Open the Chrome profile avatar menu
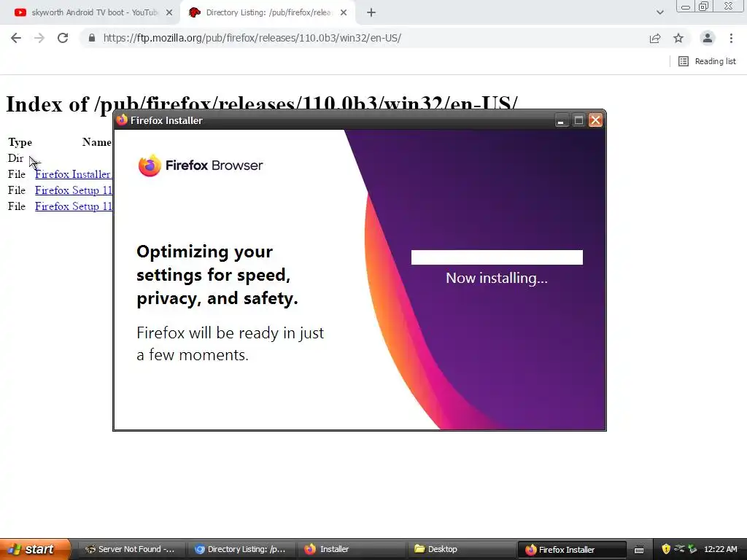Image resolution: width=747 pixels, height=560 pixels. [x=708, y=38]
